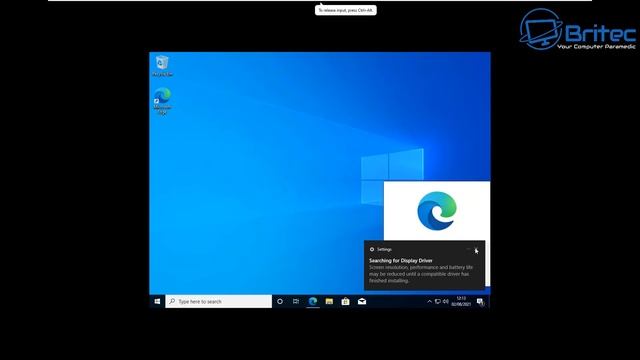The width and height of the screenshot is (640, 360).
Task: Open the Recycle Bin desktop icon
Action: pos(162,65)
